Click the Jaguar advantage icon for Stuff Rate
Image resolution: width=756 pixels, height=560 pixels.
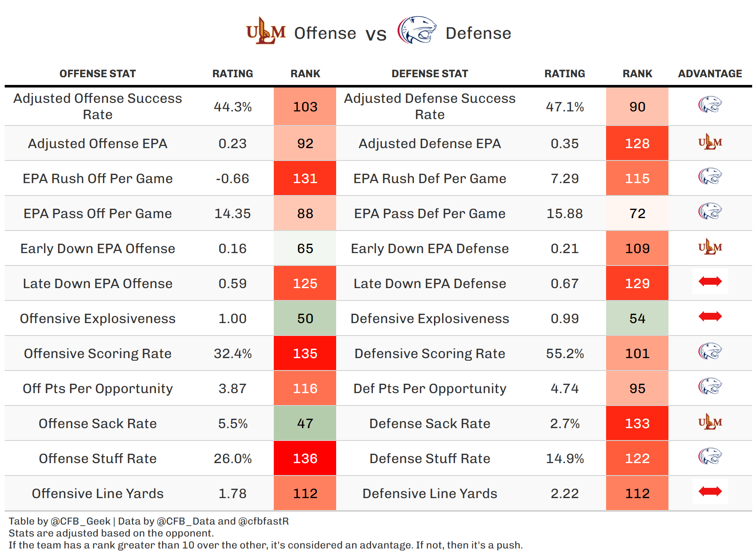coord(710,456)
